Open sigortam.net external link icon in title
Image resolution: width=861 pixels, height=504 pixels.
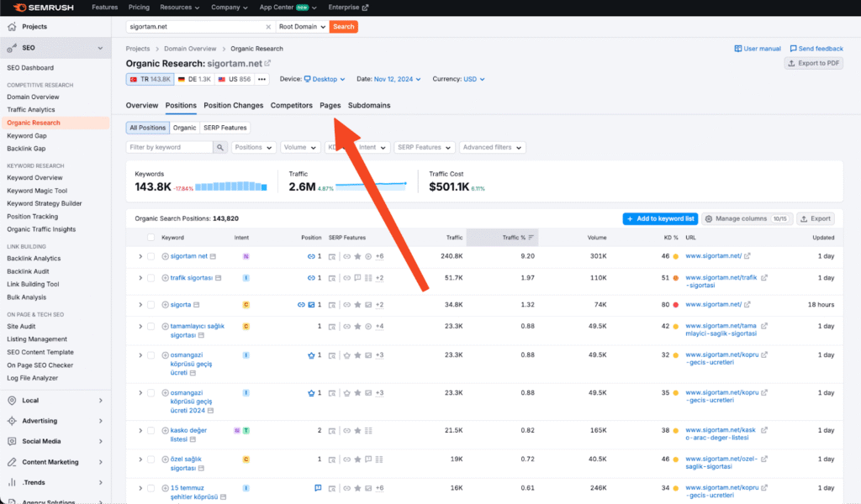(x=267, y=63)
